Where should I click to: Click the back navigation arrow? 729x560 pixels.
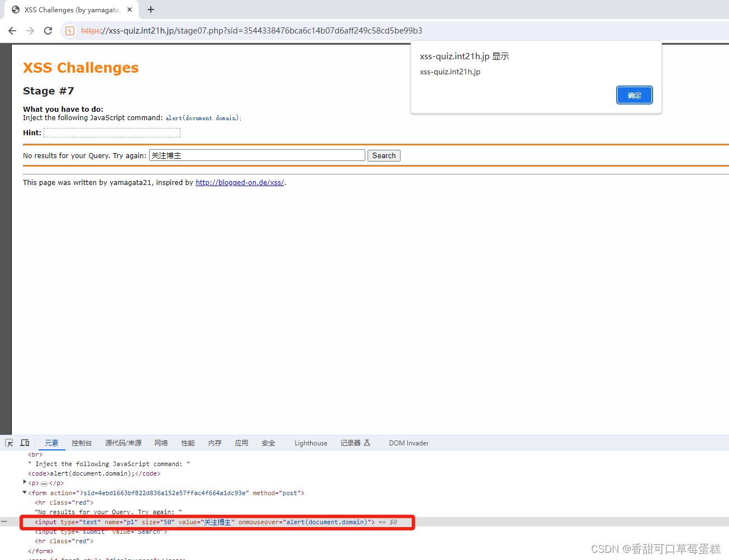tap(12, 31)
